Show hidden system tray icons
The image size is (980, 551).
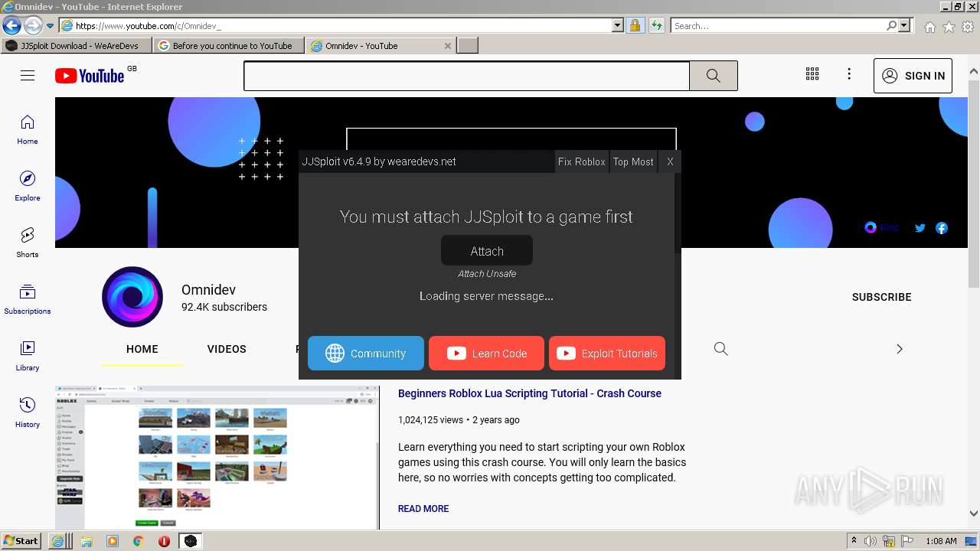click(854, 541)
